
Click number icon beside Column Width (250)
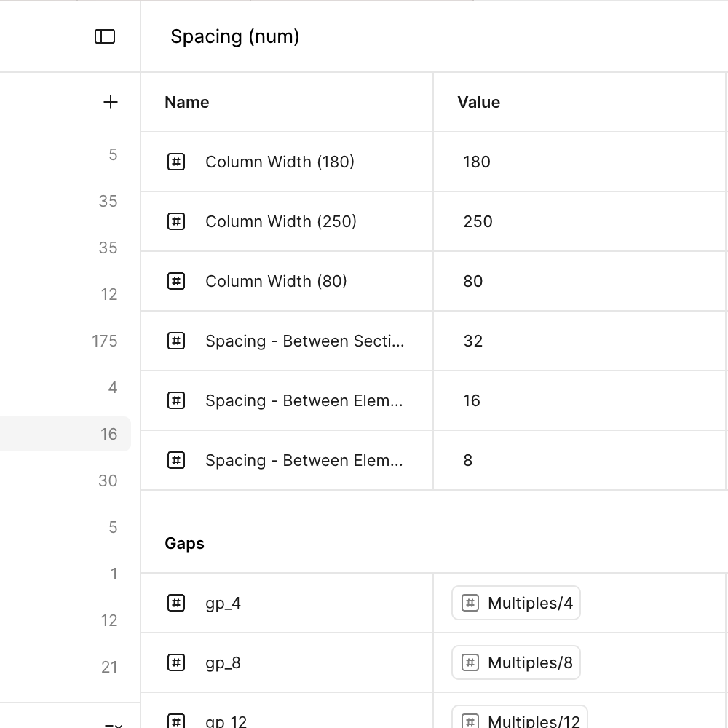point(176,221)
